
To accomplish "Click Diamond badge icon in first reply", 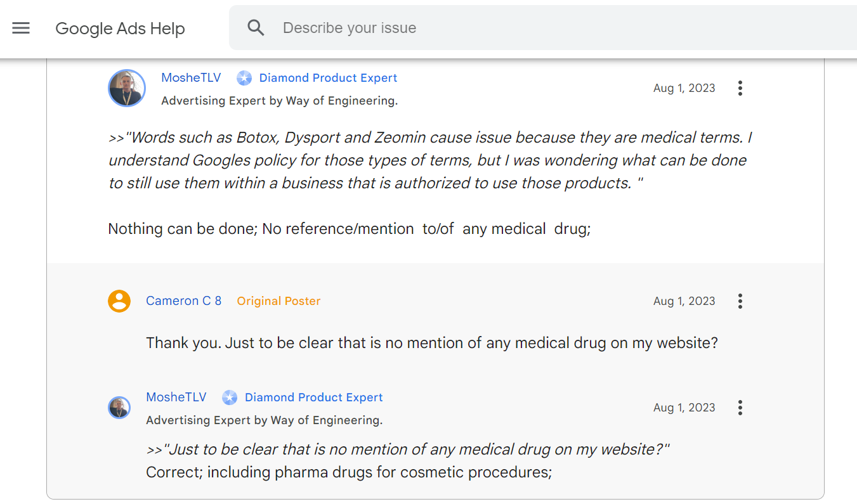I will (x=244, y=78).
